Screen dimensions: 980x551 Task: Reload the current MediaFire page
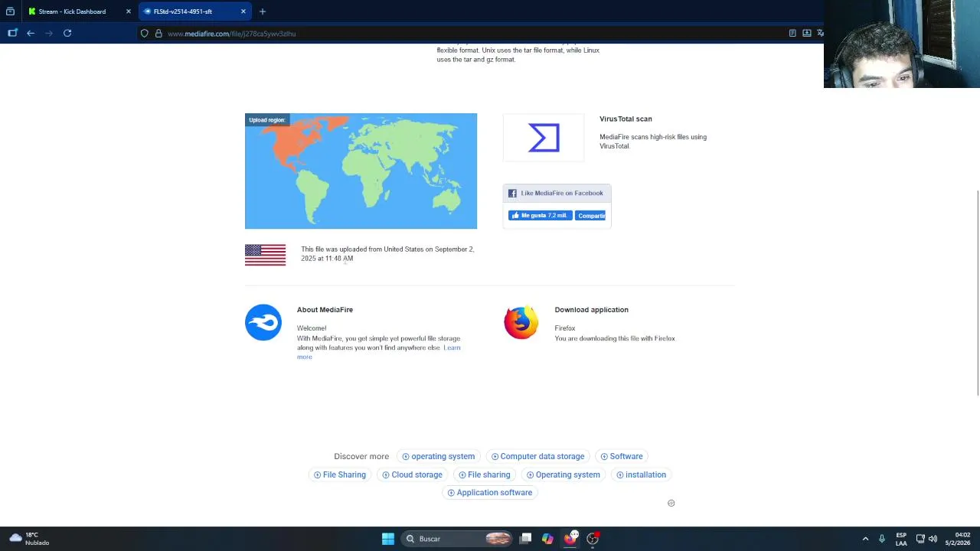(x=67, y=33)
